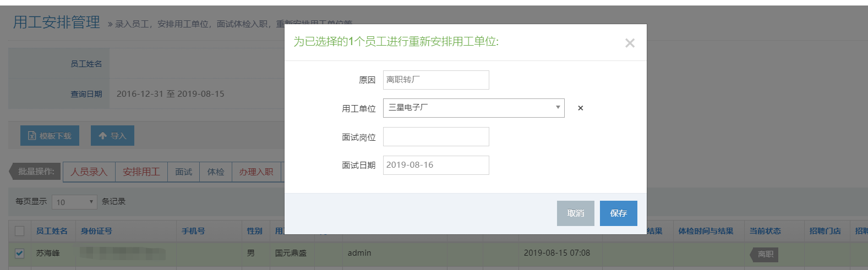Viewport: 868px width, 270px height.
Task: Clear the selected 三星电子厂 employer
Action: point(580,108)
